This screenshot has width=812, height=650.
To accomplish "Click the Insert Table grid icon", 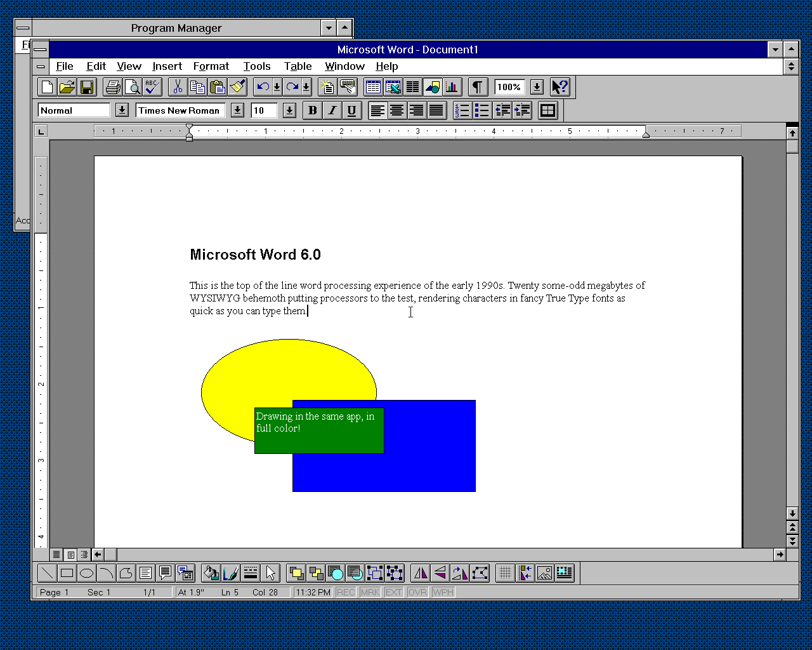I will tap(373, 87).
